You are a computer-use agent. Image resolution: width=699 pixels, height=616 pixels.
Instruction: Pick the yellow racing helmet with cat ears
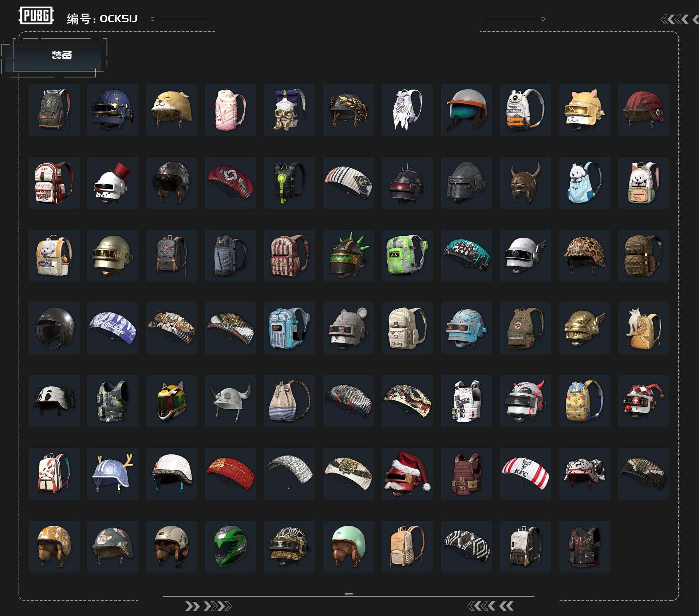point(172,401)
